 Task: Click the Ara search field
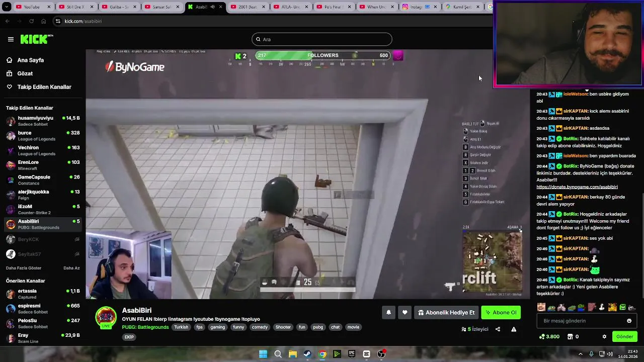pyautogui.click(x=322, y=39)
